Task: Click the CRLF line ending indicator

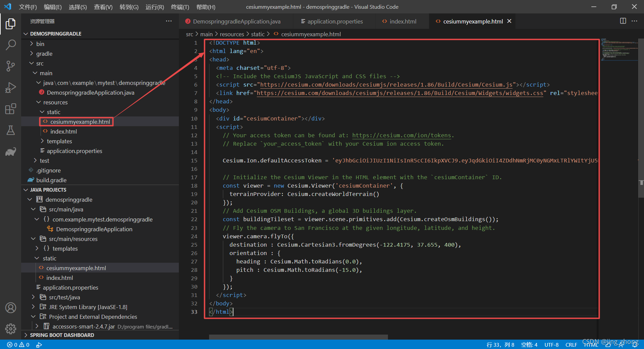Action: pyautogui.click(x=571, y=345)
